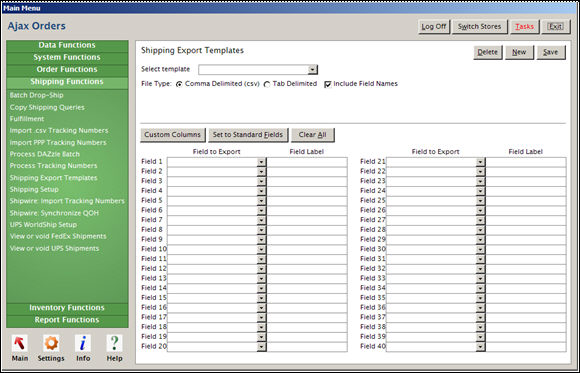
Task: Open View or void FedEx Shipments
Action: tap(58, 236)
